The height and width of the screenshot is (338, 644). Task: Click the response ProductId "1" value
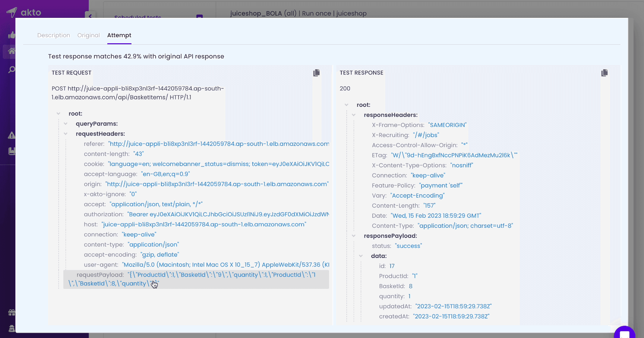pyautogui.click(x=415, y=275)
